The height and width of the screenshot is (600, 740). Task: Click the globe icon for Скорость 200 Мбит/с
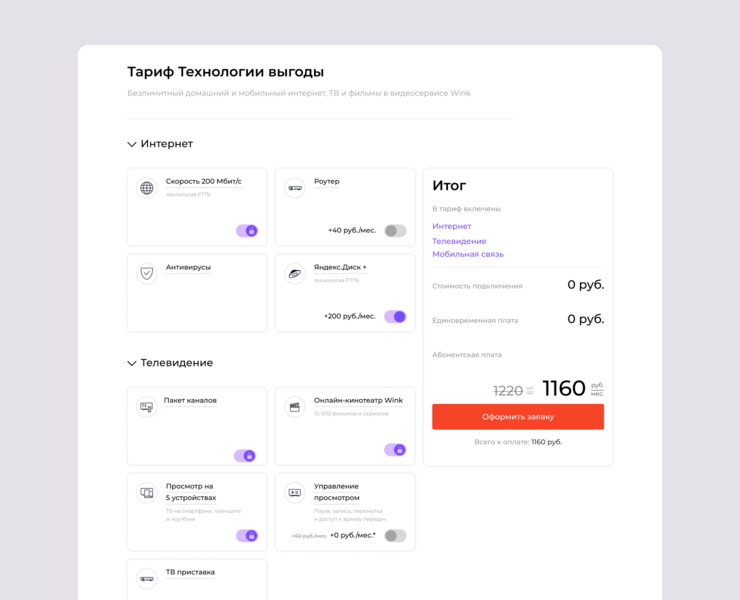[x=147, y=188]
